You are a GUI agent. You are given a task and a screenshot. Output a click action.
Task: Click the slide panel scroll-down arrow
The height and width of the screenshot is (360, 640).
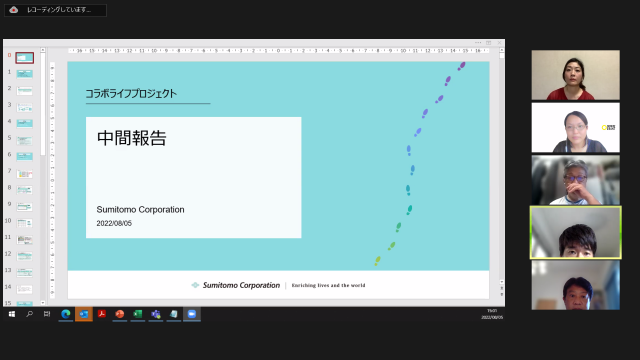[x=43, y=303]
